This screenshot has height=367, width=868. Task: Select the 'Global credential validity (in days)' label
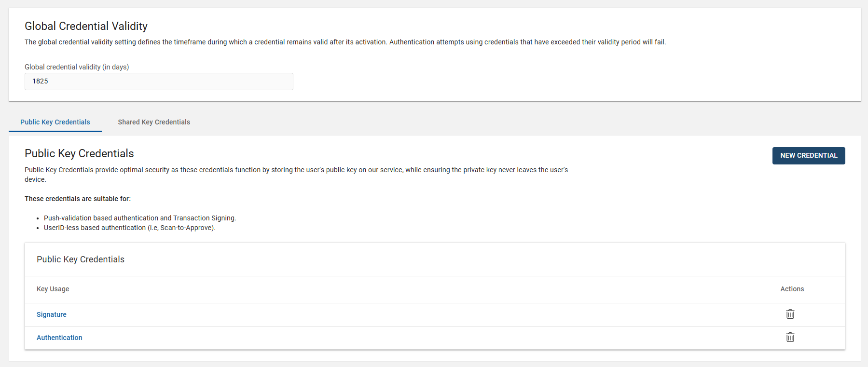[77, 67]
